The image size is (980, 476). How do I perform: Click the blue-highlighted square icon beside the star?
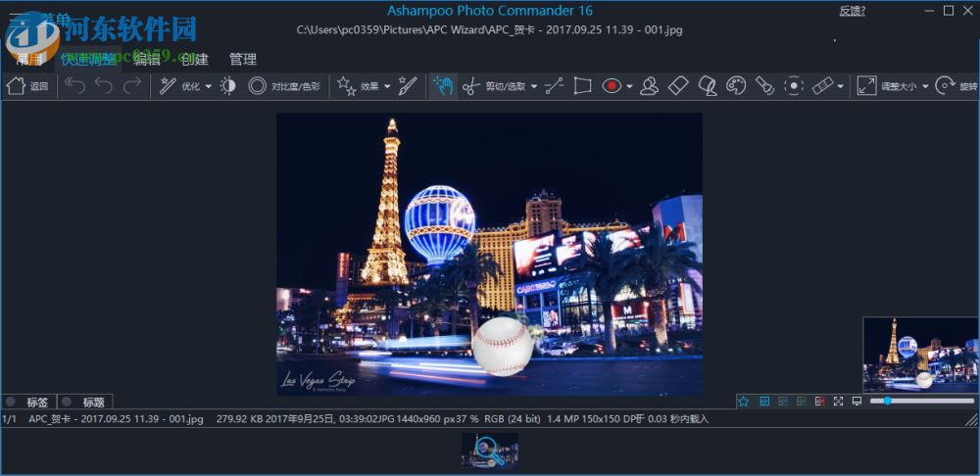click(x=763, y=401)
